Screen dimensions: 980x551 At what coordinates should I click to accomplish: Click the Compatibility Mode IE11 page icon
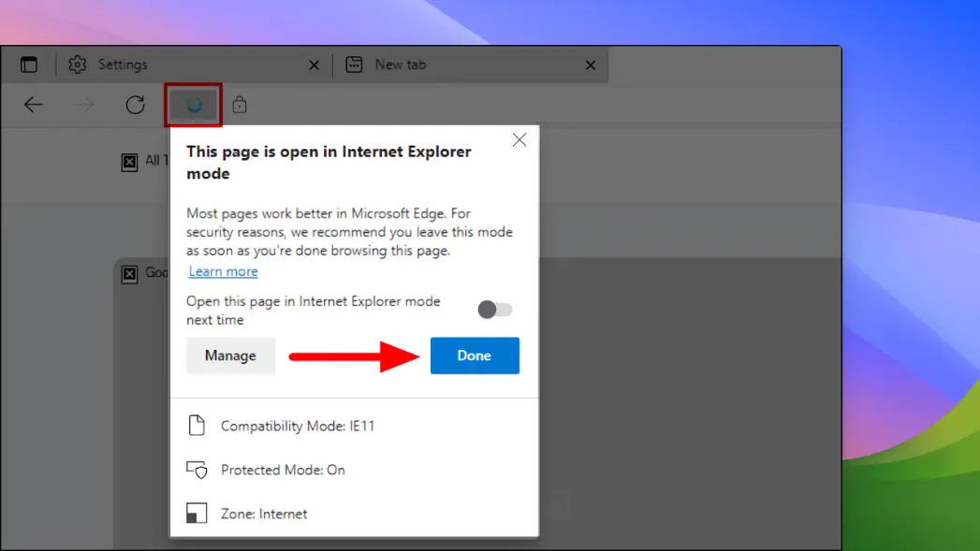pos(197,426)
